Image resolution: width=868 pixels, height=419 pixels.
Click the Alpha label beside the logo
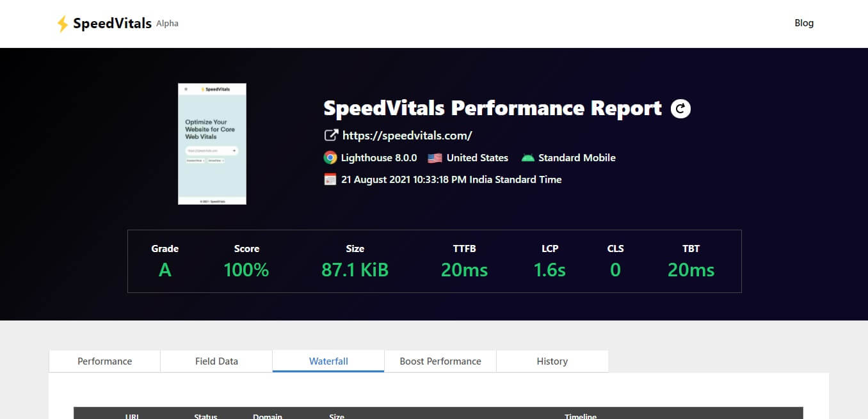click(167, 24)
